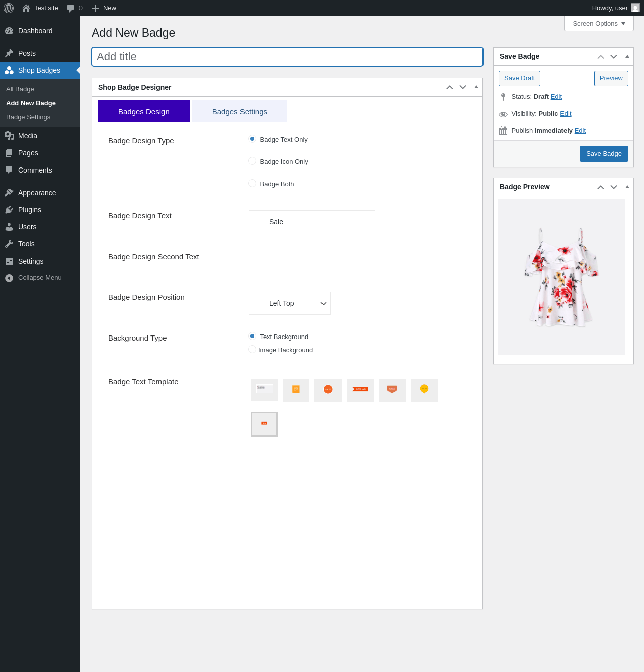
Task: Click the Tools wrench icon
Action: 9,244
